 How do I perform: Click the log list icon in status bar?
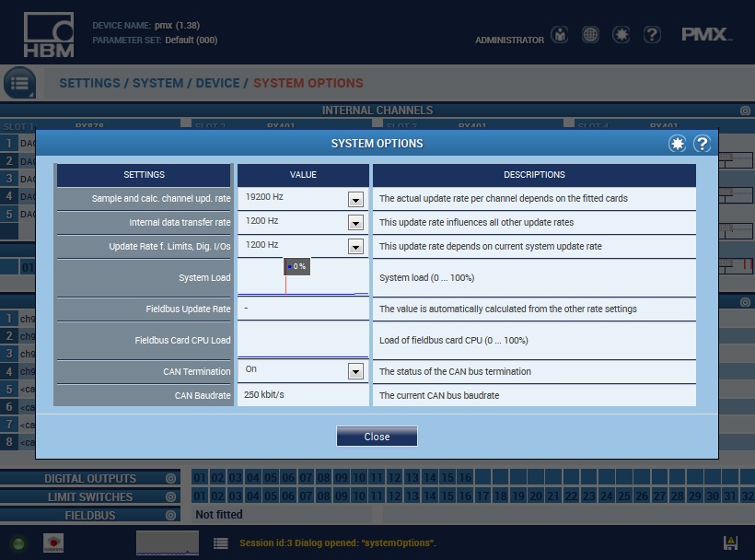pos(221,543)
